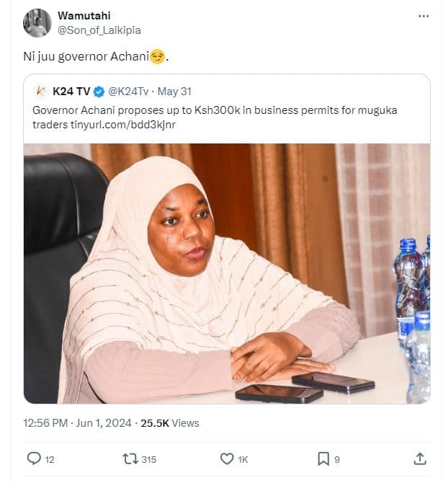This screenshot has width=448, height=483.
Task: Click the 315 reposts count
Action: pos(148,459)
